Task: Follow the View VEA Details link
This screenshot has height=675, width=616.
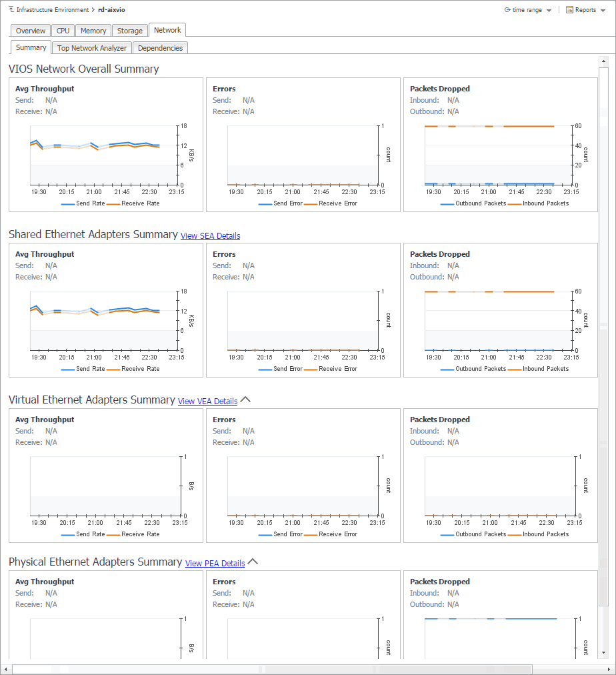Action: [207, 402]
